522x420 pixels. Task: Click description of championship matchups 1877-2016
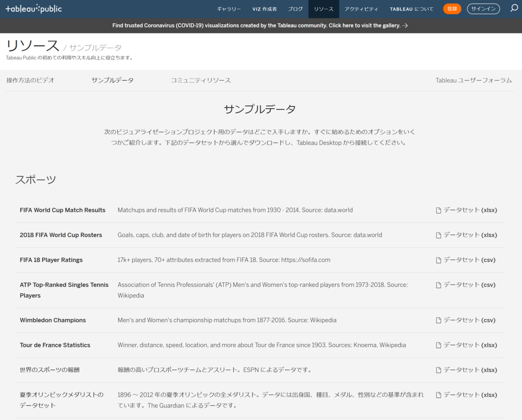(x=227, y=320)
